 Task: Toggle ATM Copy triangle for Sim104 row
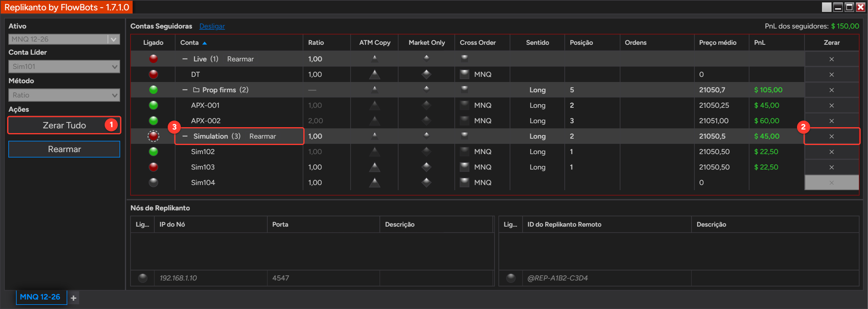(374, 182)
